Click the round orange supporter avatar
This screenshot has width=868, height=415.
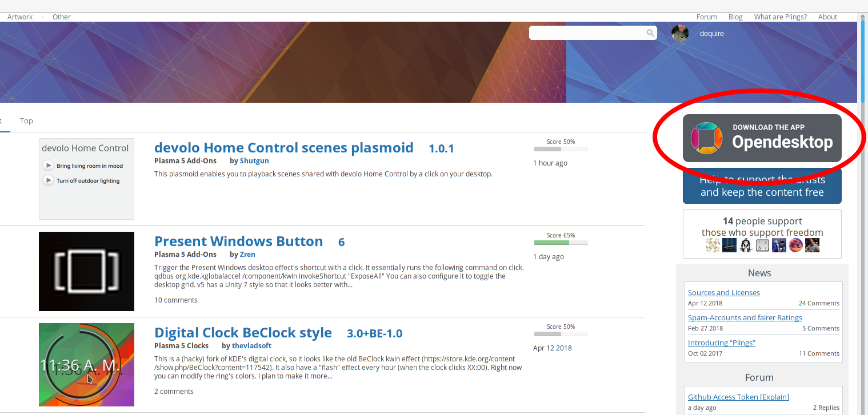[x=795, y=245]
